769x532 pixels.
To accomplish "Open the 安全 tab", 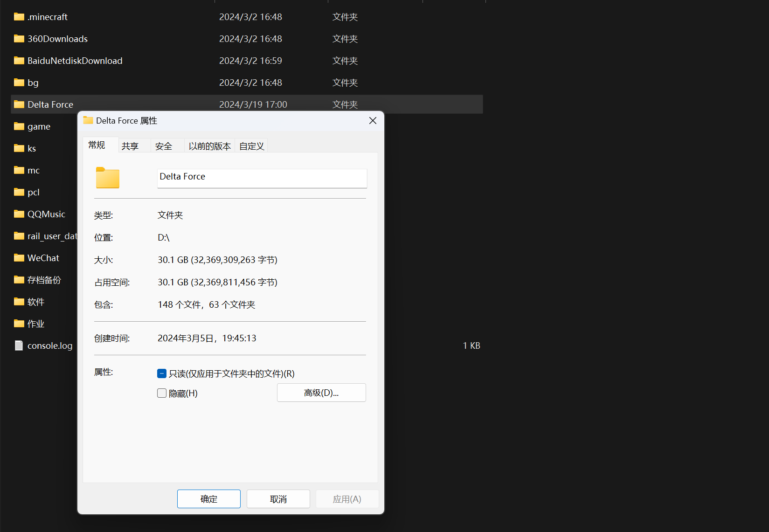I will tap(164, 146).
